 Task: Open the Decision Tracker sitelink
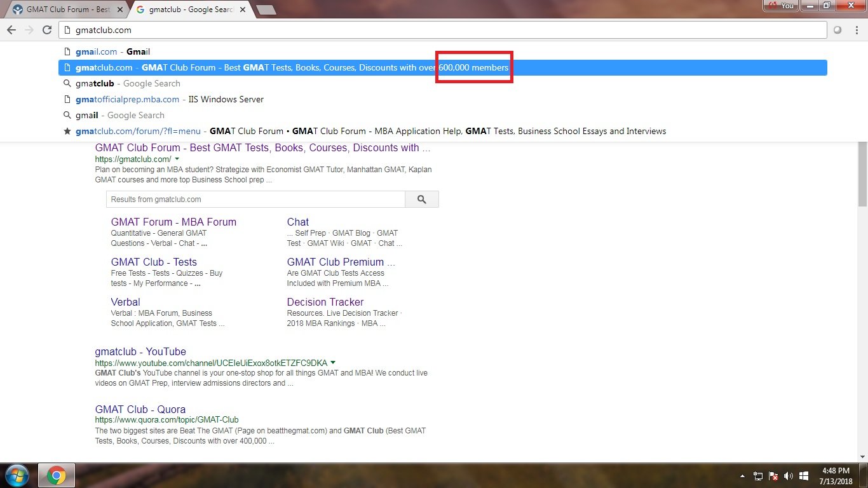click(325, 302)
